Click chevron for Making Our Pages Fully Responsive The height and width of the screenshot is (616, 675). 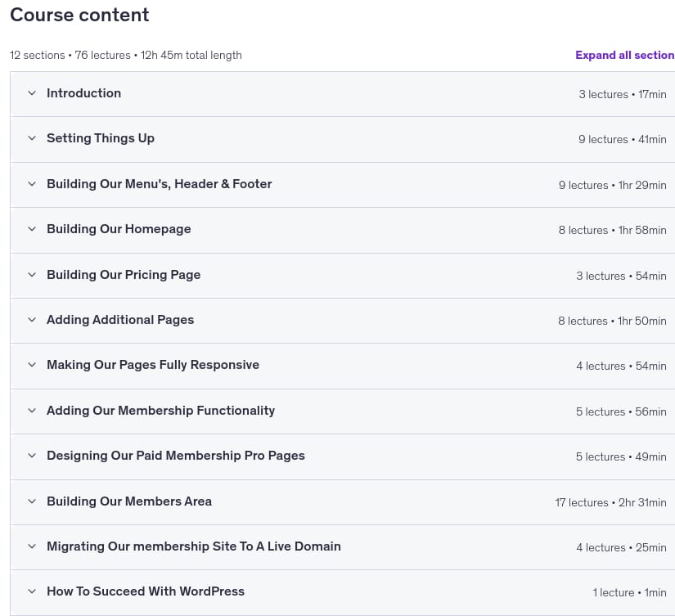pos(32,366)
